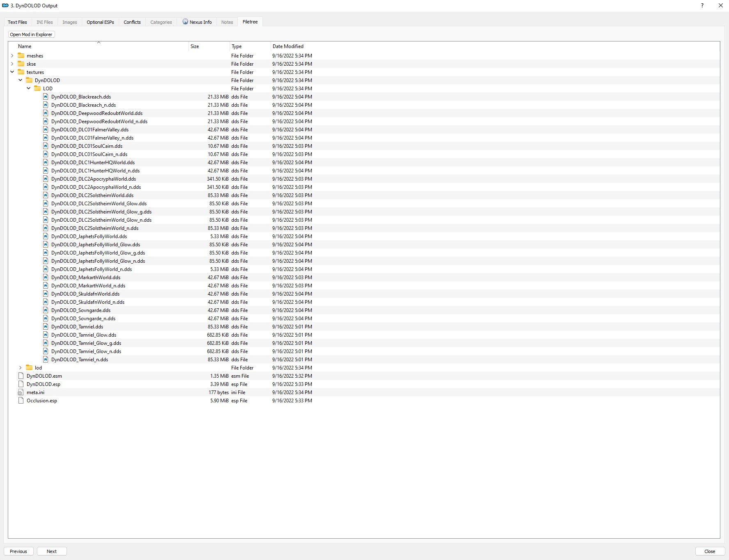Click the DynDOLOD subfolder icon

click(x=29, y=80)
